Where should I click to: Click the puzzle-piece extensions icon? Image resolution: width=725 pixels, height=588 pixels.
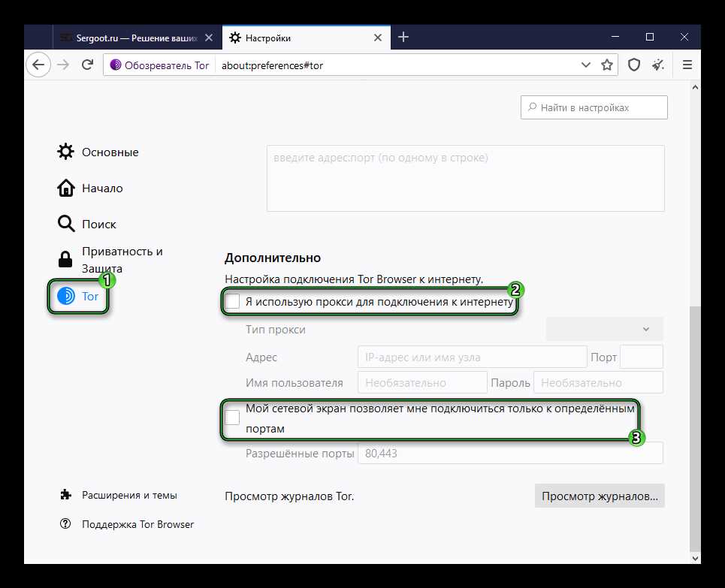pos(65,495)
